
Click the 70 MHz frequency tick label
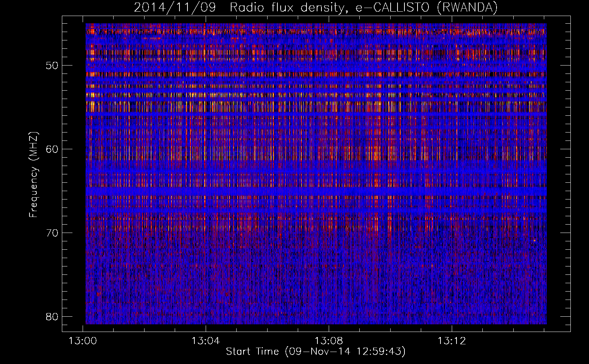tap(52, 233)
